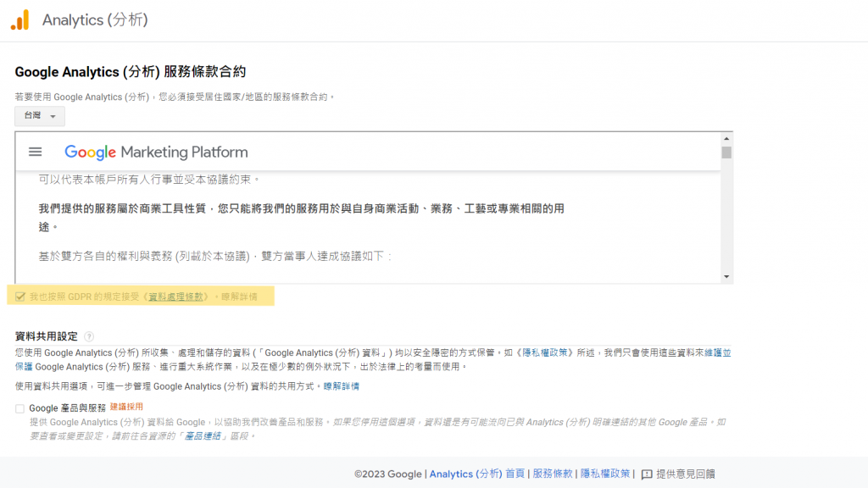Enable the Google 產品與服務 checkbox
Viewport: 868px width, 488px height.
(20, 408)
